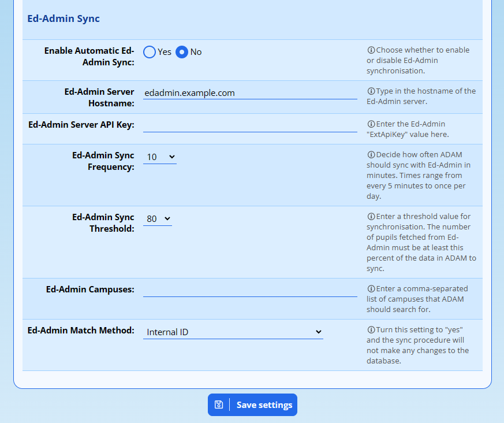
Task: Click the Save settings button
Action: click(x=252, y=405)
